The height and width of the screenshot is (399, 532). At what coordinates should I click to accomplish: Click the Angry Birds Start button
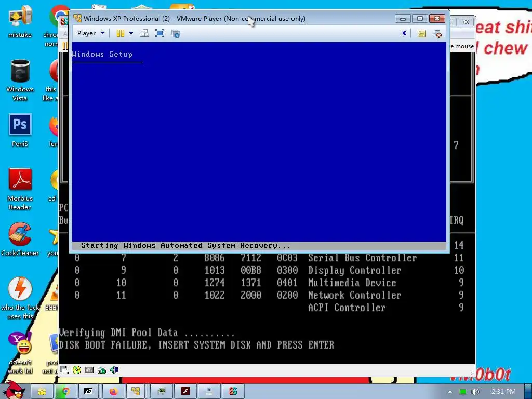tap(13, 390)
